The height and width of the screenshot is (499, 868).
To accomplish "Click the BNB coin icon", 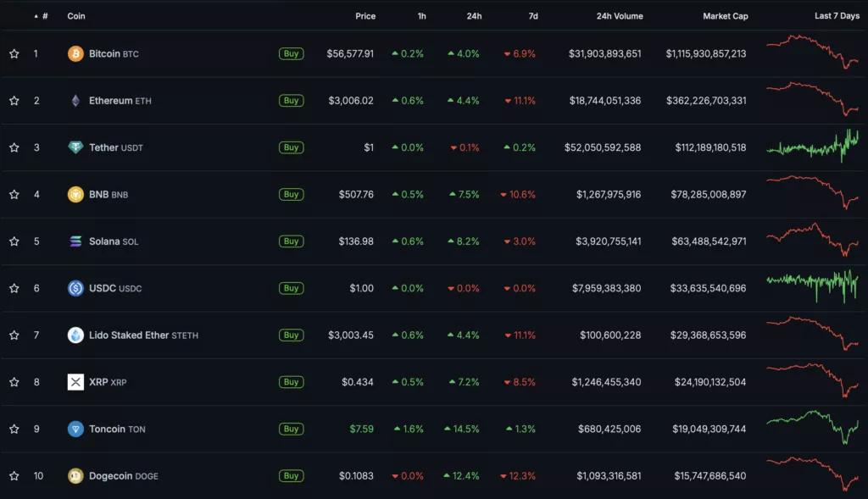I will (75, 194).
